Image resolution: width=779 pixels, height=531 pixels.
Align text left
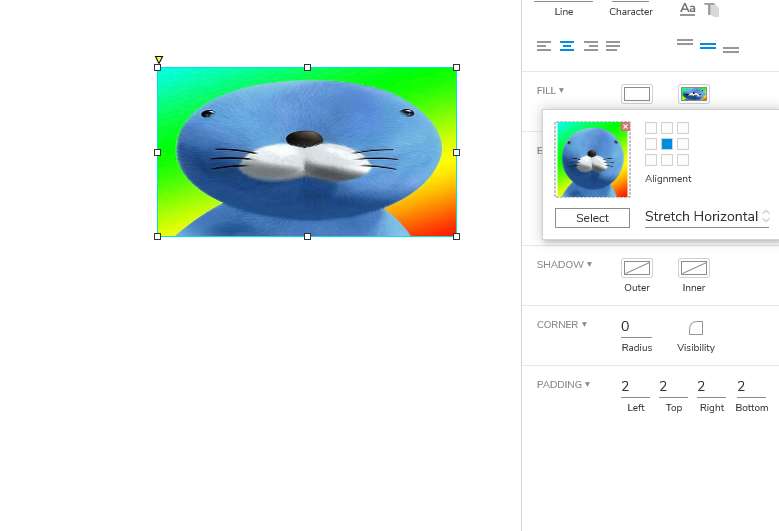point(544,46)
